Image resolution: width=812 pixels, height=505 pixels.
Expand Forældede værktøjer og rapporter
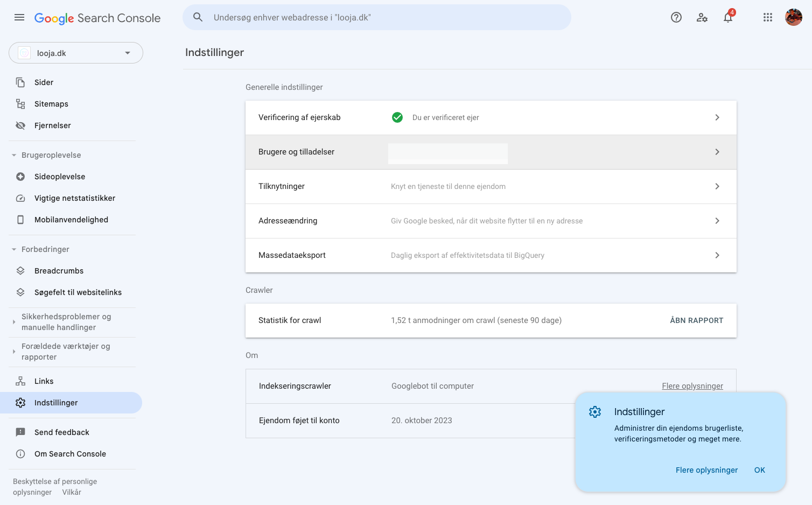click(14, 352)
